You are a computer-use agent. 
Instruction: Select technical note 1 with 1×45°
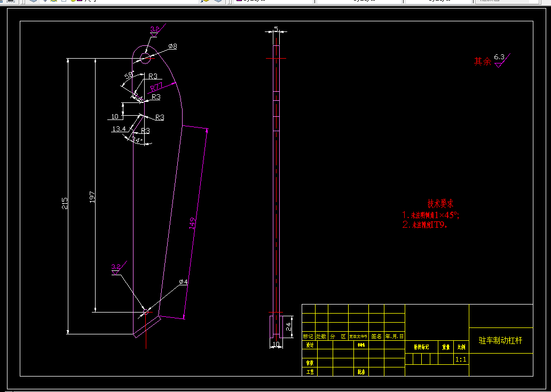pyautogui.click(x=431, y=215)
